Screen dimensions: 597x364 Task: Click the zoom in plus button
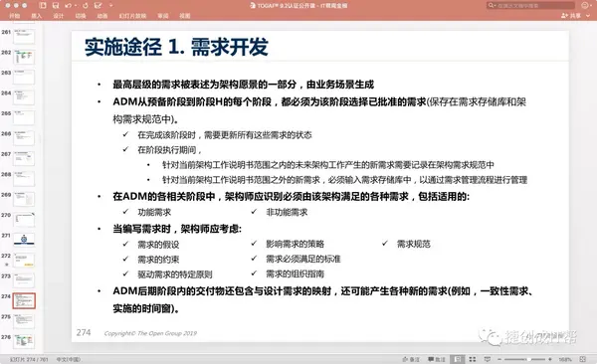550,359
